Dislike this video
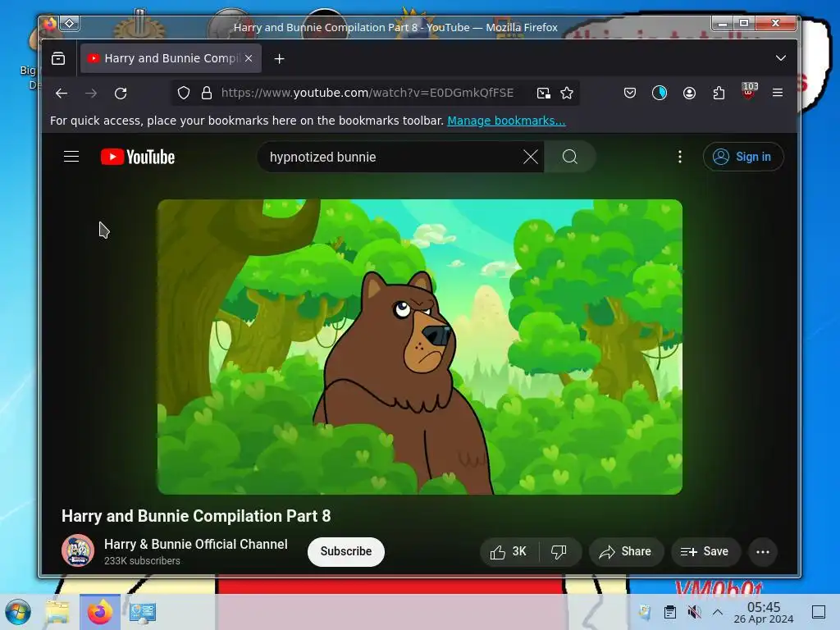Screen dimensions: 840x630 (x=559, y=552)
